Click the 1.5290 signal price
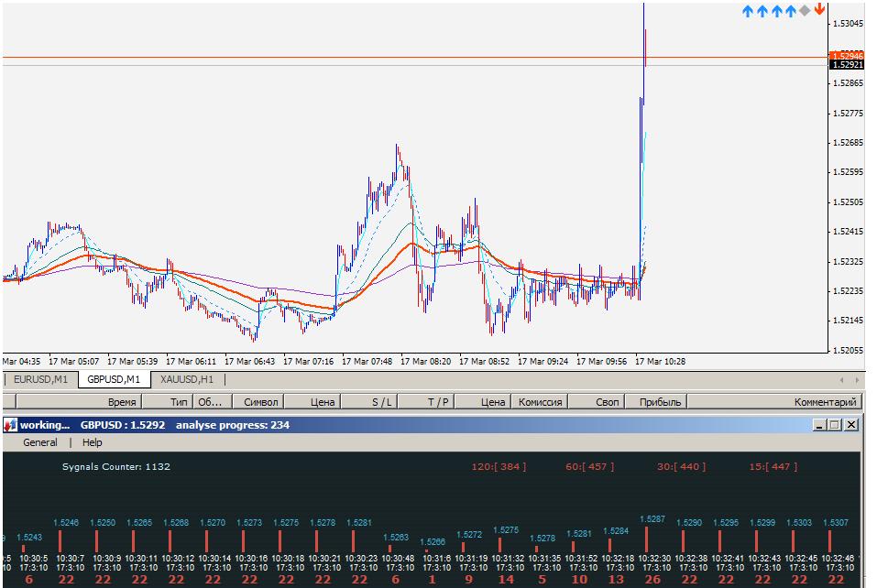This screenshot has width=877, height=588. tap(689, 523)
